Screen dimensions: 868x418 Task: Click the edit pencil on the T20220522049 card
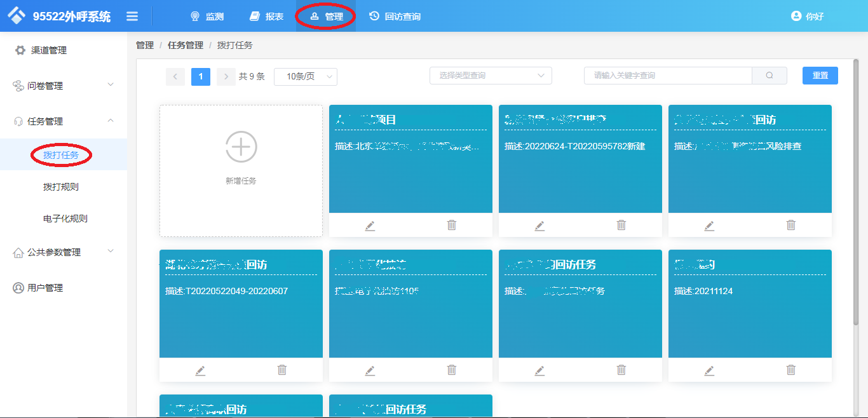(200, 370)
